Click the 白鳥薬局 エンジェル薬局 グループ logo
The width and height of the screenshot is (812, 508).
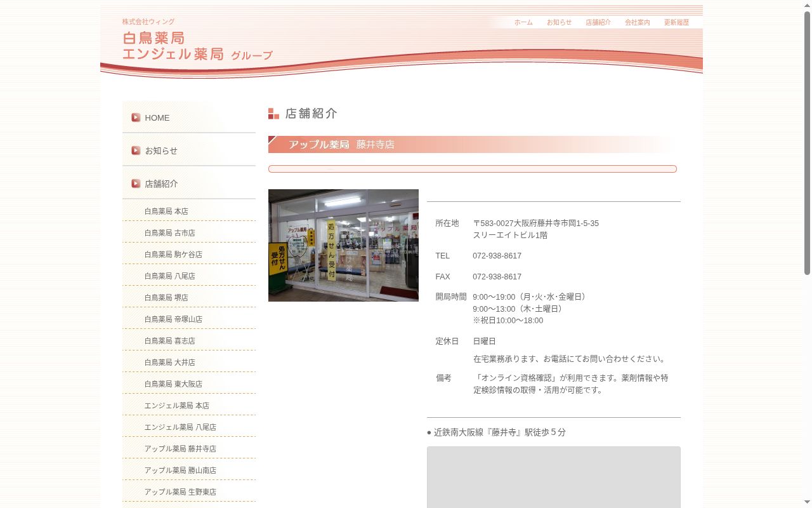[x=197, y=46]
